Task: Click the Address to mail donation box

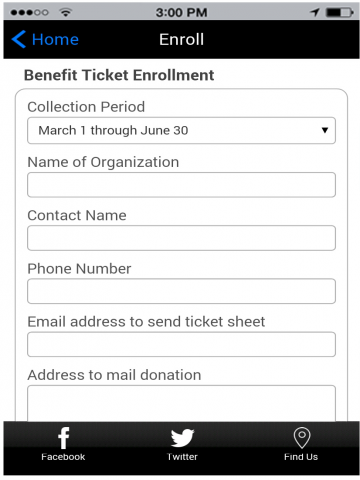Action: click(181, 403)
